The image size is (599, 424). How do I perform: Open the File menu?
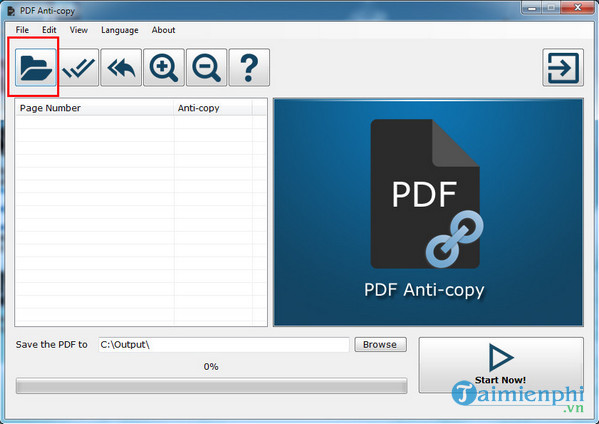coord(22,30)
